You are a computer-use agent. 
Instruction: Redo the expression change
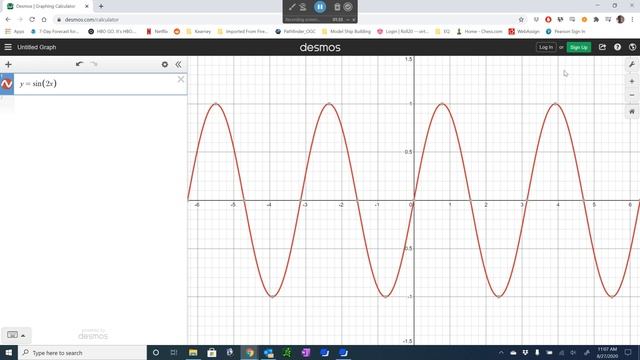coord(94,64)
